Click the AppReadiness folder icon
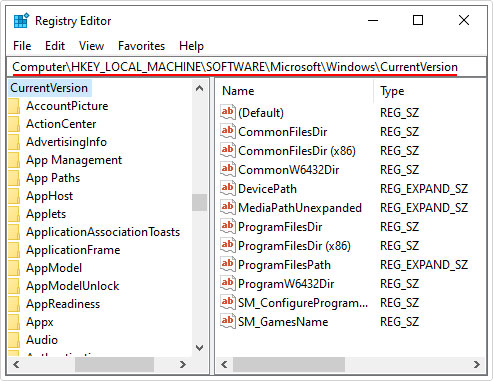The width and height of the screenshot is (493, 381). pos(14,304)
